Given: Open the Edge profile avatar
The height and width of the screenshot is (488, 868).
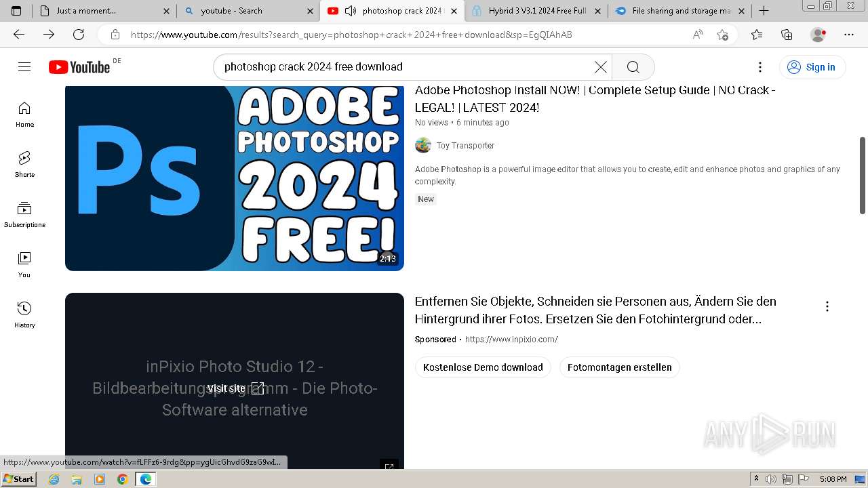Looking at the screenshot, I should coord(818,35).
